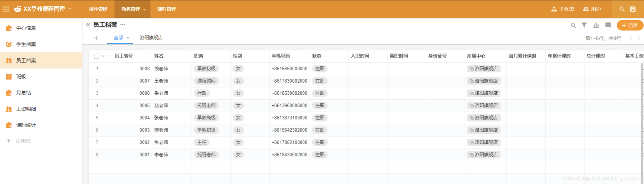Open 课时统计 in the sidebar
This screenshot has width=644, height=184.
click(x=41, y=125)
